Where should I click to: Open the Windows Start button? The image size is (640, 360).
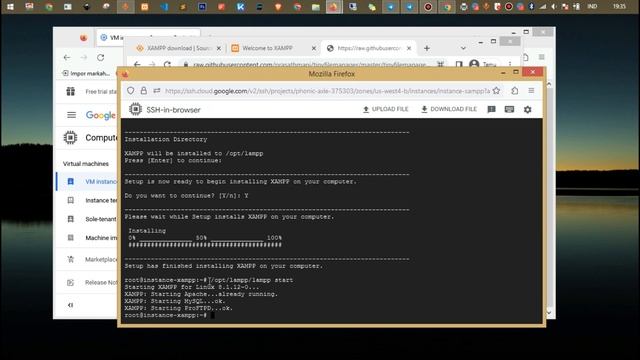[10, 7]
